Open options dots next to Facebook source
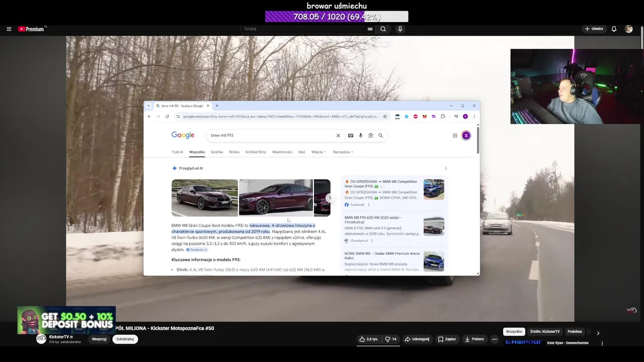This screenshot has height=362, width=644. tap(369, 205)
